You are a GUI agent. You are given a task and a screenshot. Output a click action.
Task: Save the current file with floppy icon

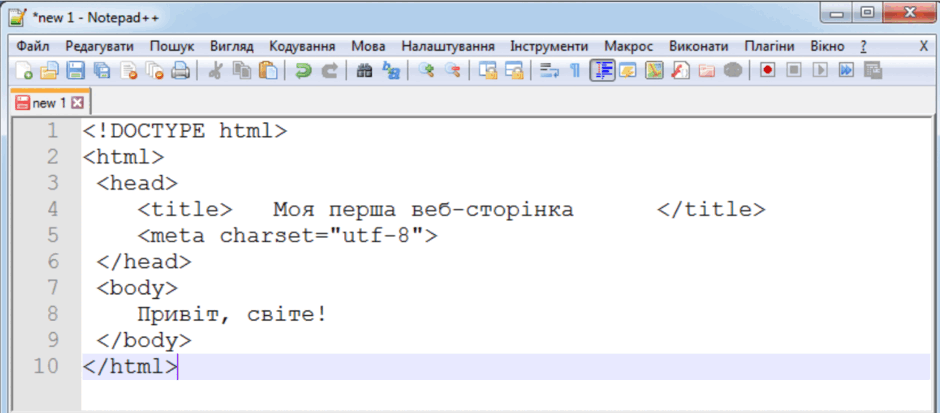(76, 71)
